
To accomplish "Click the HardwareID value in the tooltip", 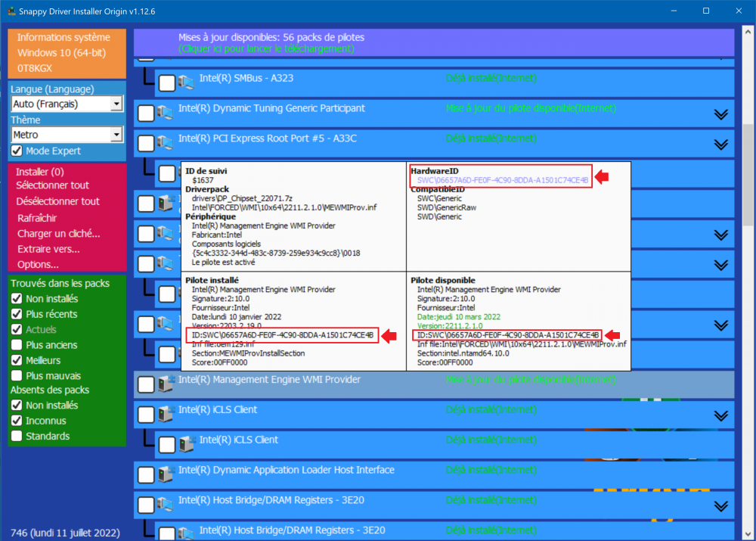I will [503, 180].
